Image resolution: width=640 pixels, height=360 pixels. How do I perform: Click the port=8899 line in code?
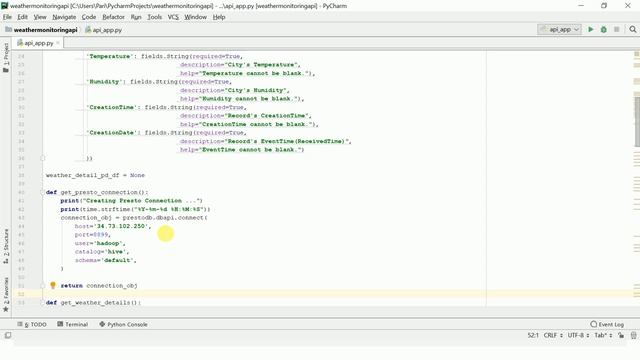coord(93,235)
